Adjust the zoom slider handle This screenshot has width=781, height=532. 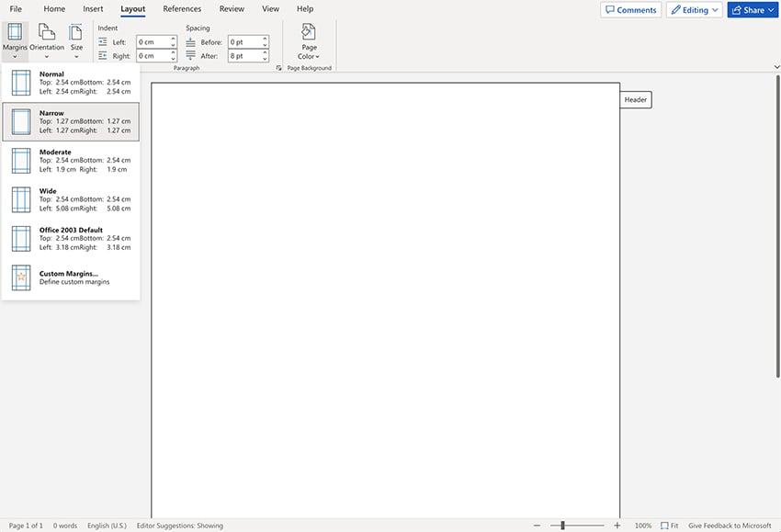tap(562, 526)
